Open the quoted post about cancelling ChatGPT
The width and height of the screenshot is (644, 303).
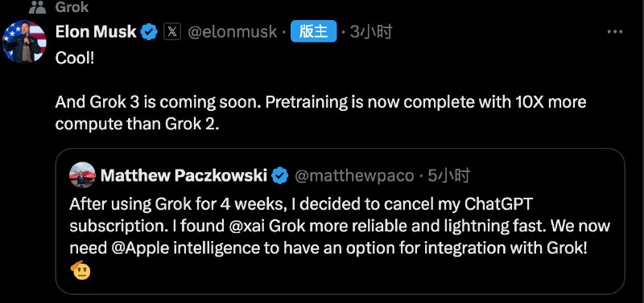click(340, 221)
